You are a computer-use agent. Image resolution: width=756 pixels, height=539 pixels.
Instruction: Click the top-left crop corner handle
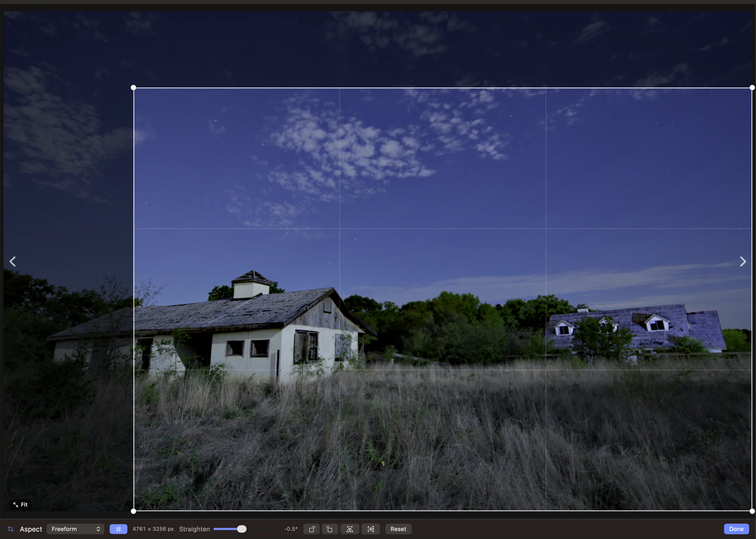[133, 88]
